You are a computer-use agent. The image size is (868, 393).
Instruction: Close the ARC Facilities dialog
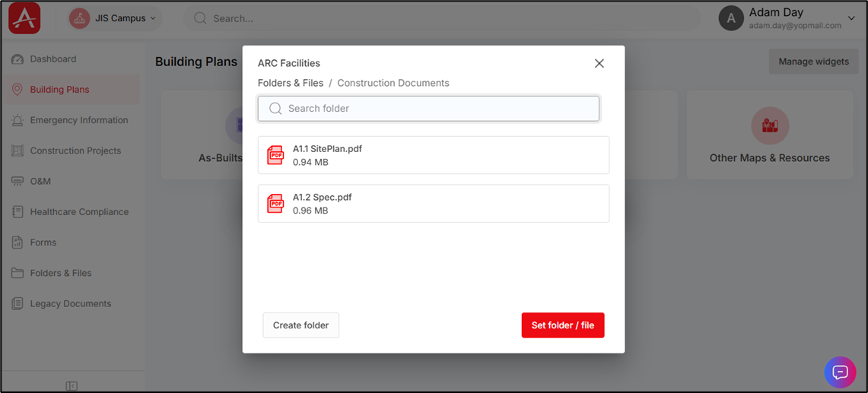599,64
